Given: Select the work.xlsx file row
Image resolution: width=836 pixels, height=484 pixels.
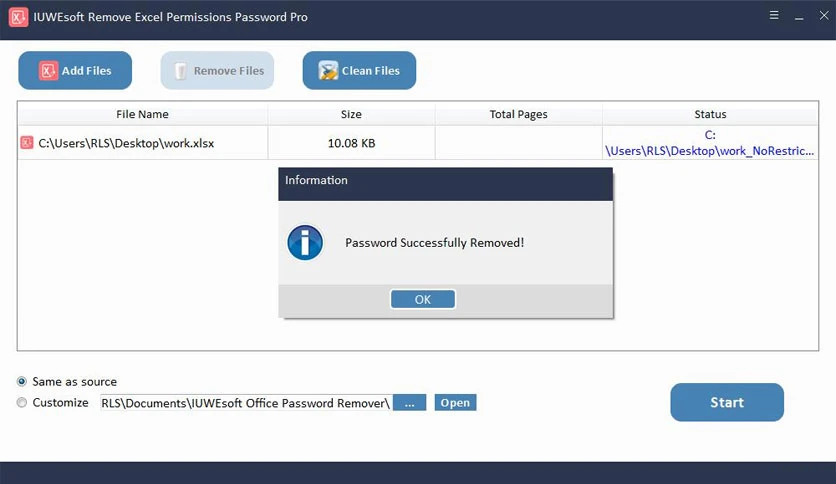Looking at the screenshot, I should click(x=418, y=143).
